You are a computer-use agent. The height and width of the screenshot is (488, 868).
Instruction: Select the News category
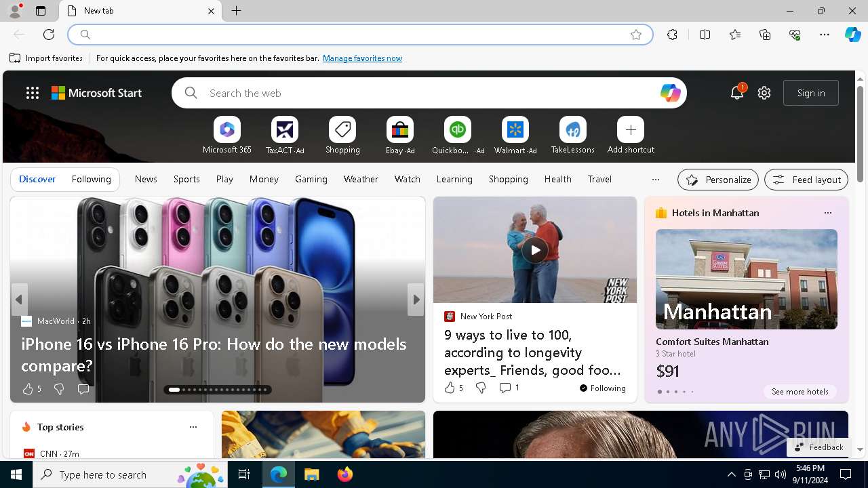click(146, 179)
